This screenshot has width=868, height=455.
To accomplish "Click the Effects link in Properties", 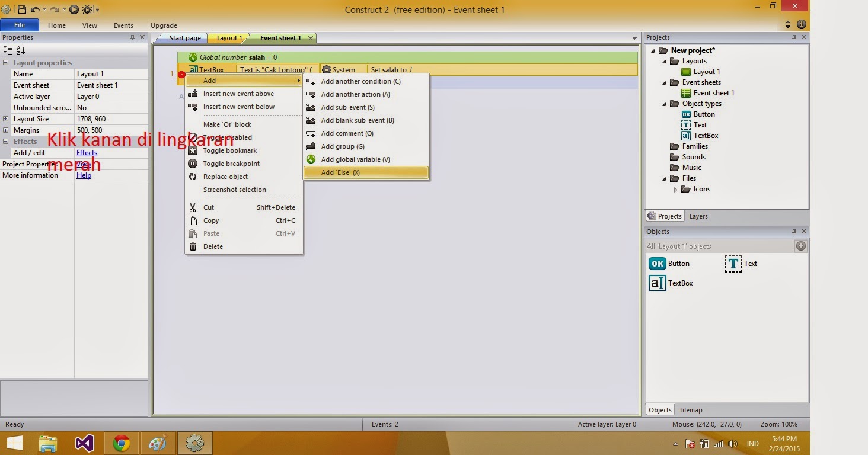I will [87, 153].
